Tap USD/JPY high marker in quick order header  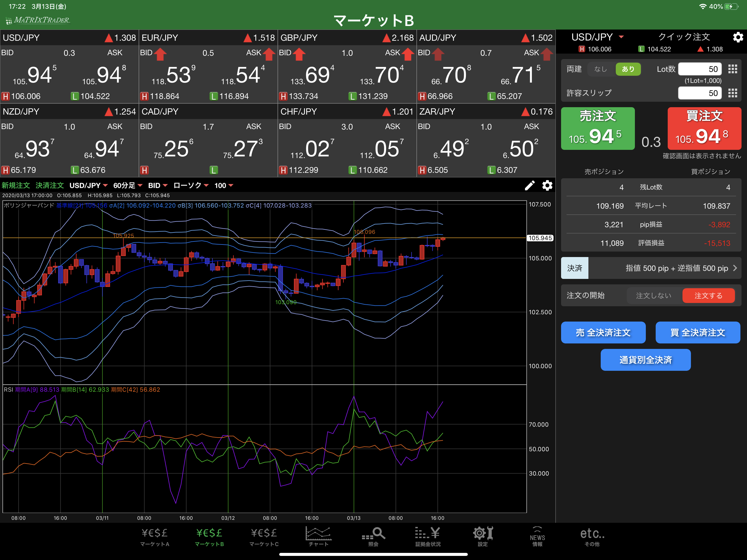(x=582, y=49)
